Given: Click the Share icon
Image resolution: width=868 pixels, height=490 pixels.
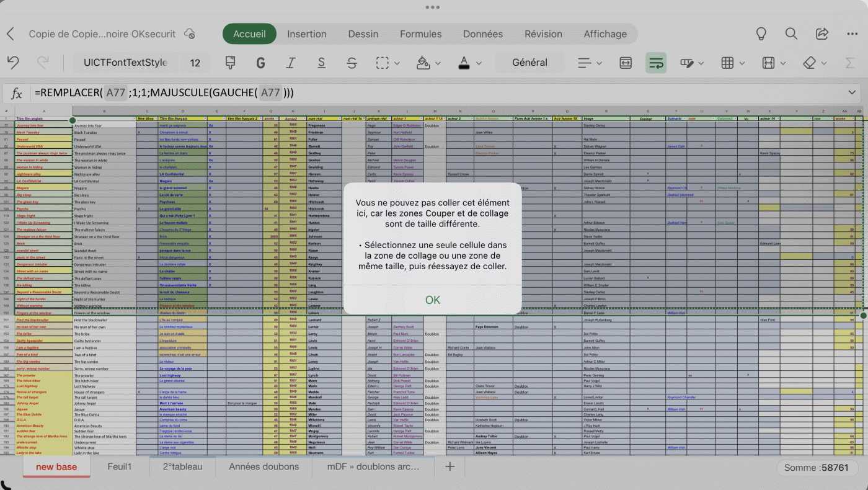Looking at the screenshot, I should pyautogui.click(x=822, y=34).
